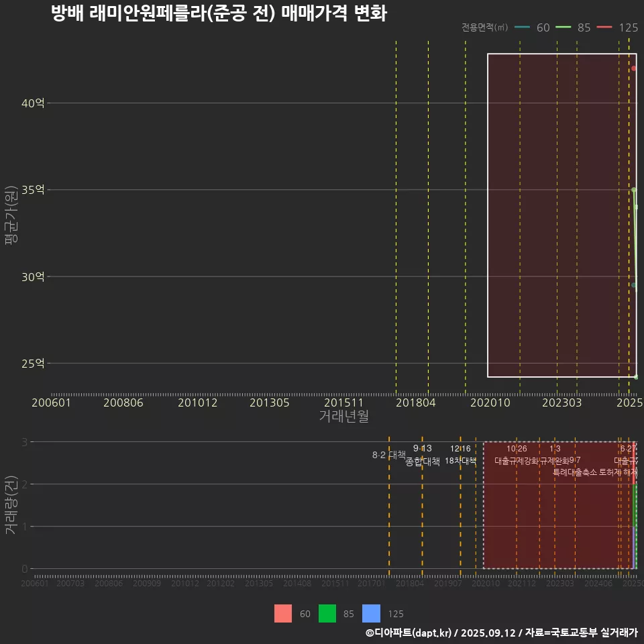The width and height of the screenshot is (644, 644).
Task: Click the '40억' y-axis label
Action: click(x=33, y=103)
